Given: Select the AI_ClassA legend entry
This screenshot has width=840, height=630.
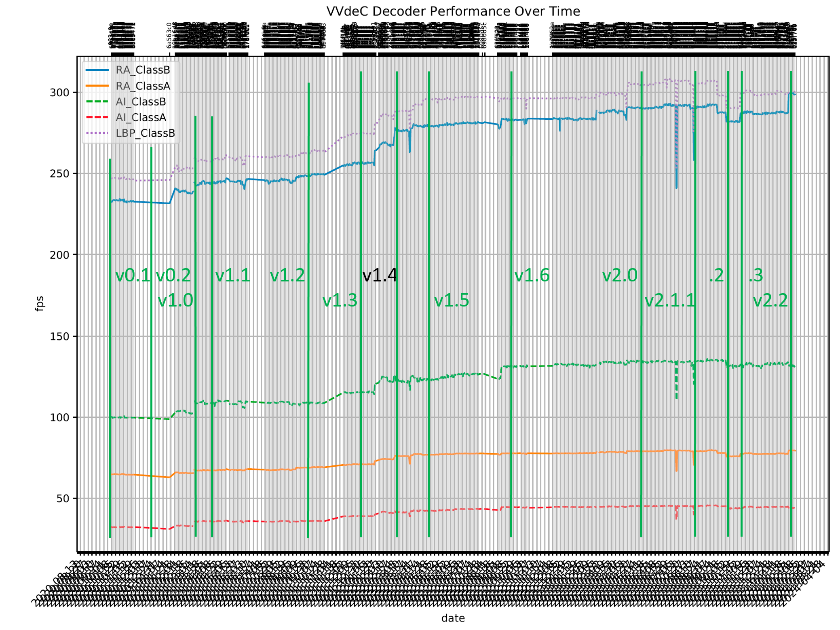Looking at the screenshot, I should (x=126, y=117).
